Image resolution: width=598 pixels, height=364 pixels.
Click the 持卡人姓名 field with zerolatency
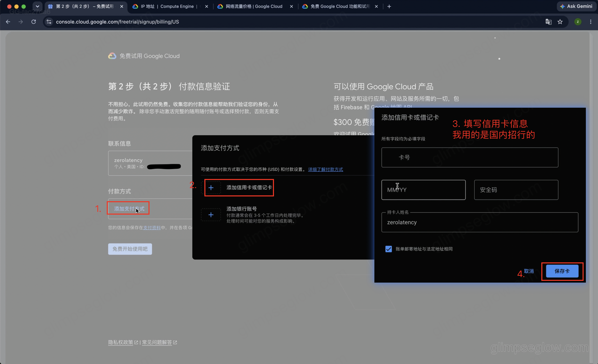click(480, 222)
